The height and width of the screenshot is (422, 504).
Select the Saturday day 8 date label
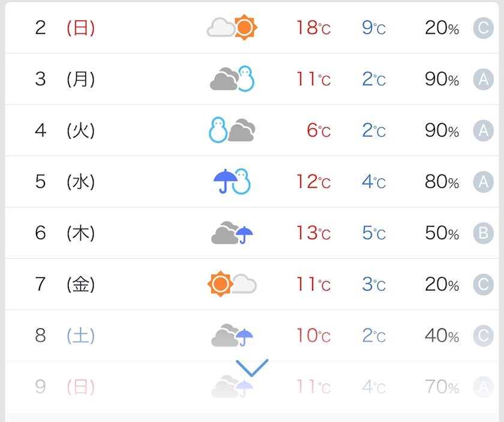pyautogui.click(x=65, y=335)
